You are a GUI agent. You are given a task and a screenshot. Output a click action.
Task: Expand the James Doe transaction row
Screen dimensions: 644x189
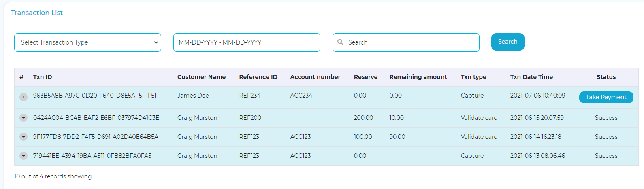tap(23, 97)
